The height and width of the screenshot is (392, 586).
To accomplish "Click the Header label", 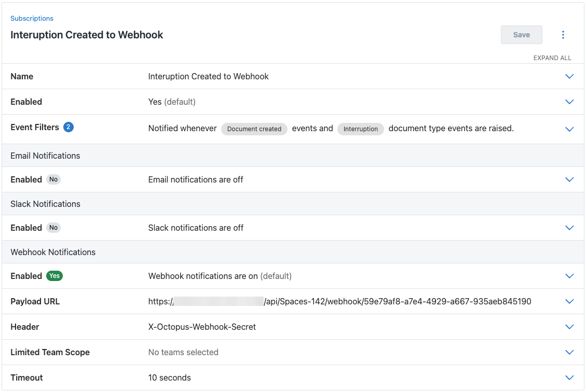I will (25, 327).
